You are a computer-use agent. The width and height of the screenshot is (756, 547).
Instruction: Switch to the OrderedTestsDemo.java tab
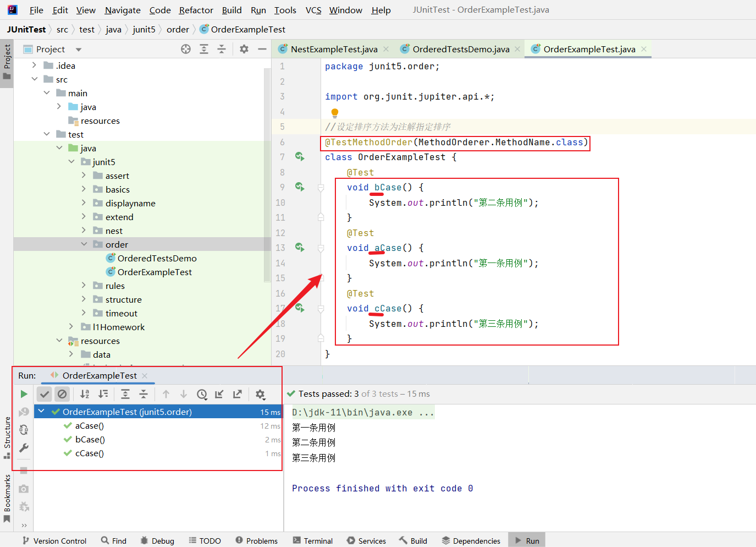coord(460,49)
